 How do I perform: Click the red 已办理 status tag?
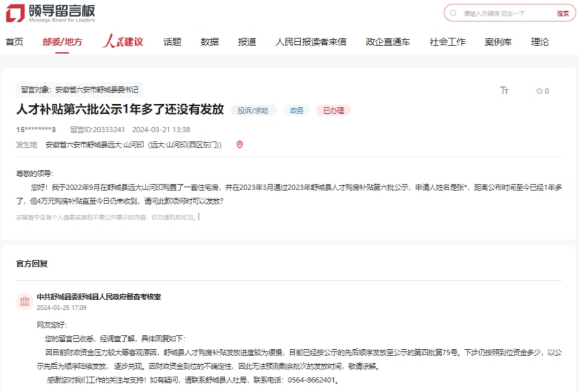pos(333,111)
